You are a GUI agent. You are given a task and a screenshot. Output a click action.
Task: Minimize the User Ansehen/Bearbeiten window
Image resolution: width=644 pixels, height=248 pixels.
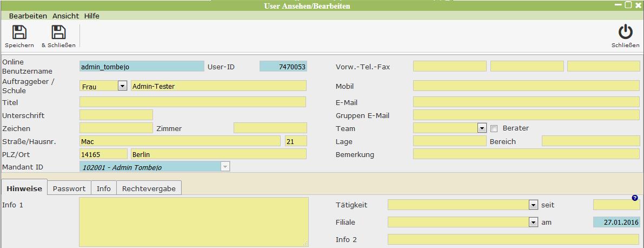[618, 5]
